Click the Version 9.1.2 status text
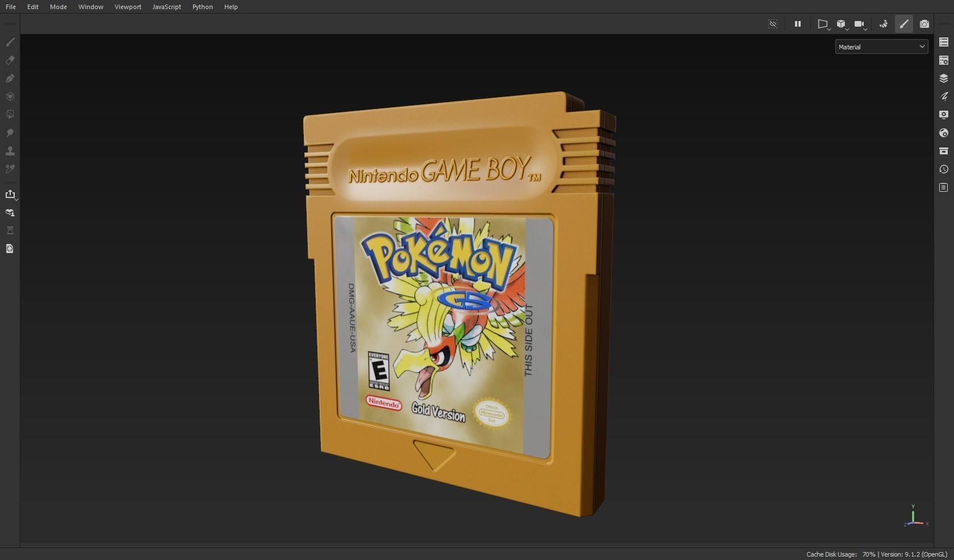This screenshot has height=560, width=954. tap(914, 554)
